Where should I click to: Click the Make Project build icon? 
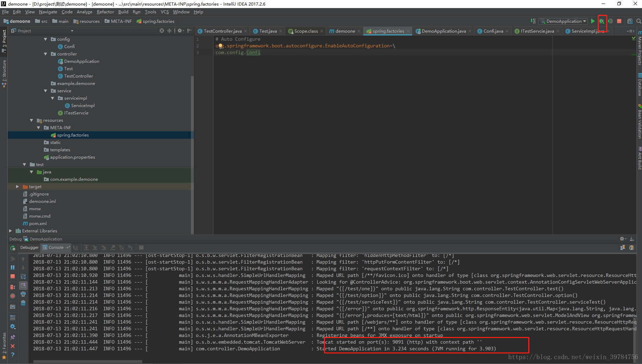[x=533, y=21]
